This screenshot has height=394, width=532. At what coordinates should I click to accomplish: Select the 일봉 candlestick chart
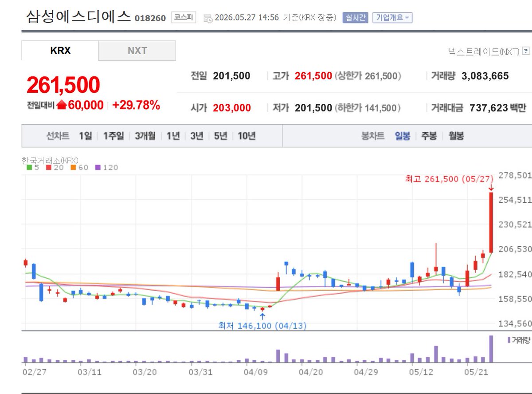[x=403, y=136]
